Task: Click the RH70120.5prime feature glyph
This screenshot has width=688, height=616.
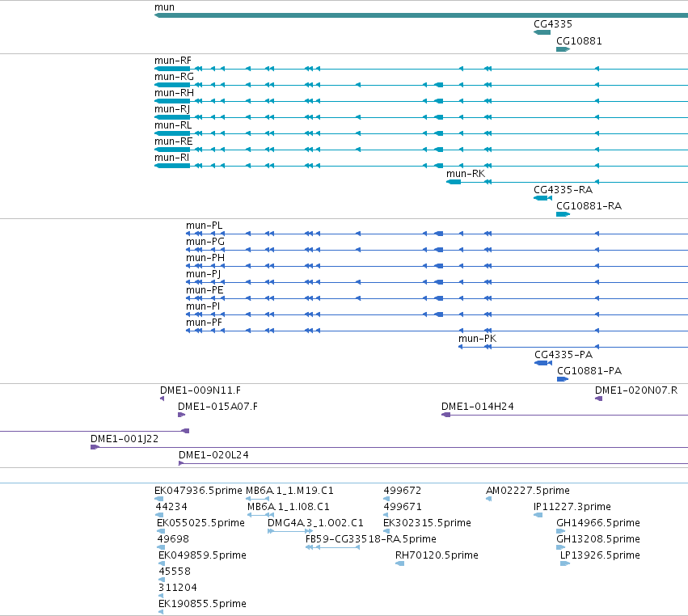Action: click(399, 563)
